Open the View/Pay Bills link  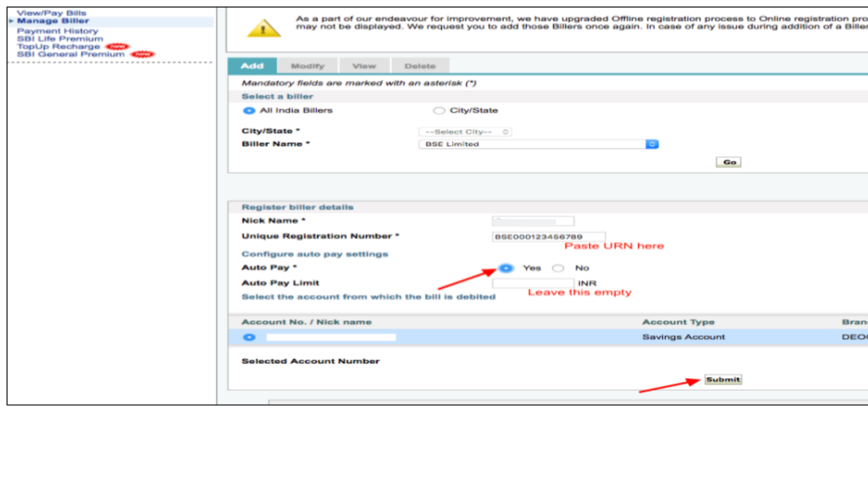(x=52, y=13)
